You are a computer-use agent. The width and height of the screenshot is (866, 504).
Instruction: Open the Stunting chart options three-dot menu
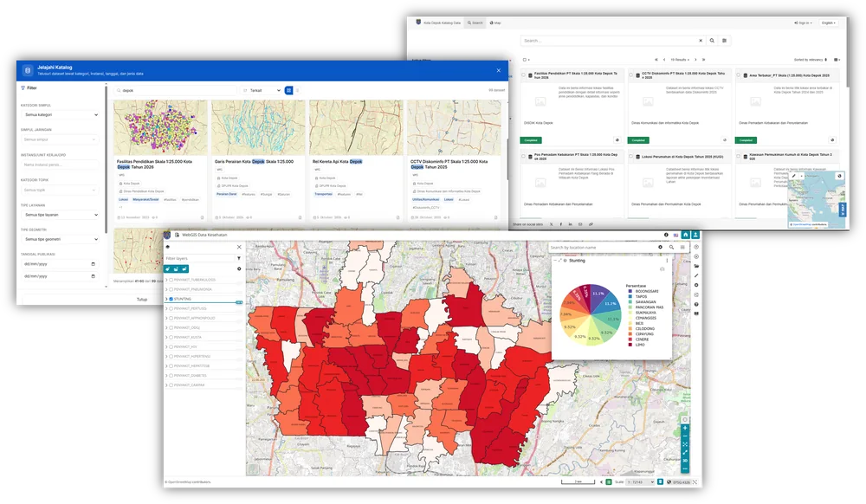(x=667, y=261)
